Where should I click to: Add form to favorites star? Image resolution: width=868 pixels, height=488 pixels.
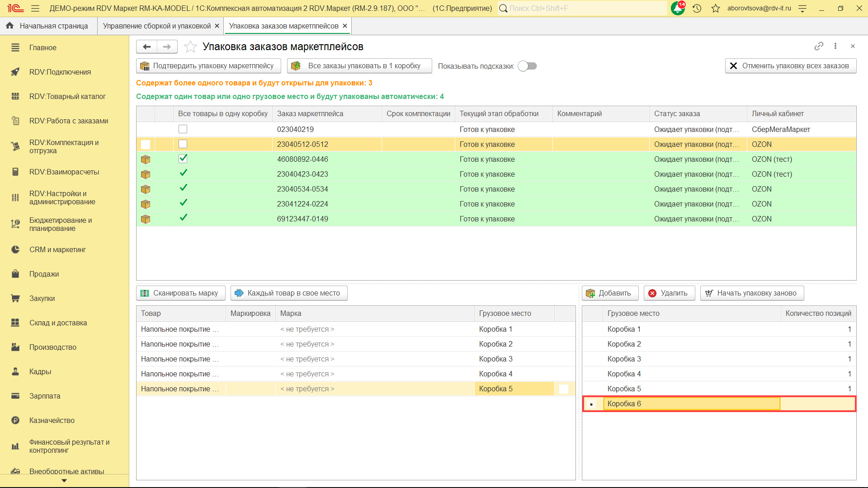pyautogui.click(x=190, y=47)
